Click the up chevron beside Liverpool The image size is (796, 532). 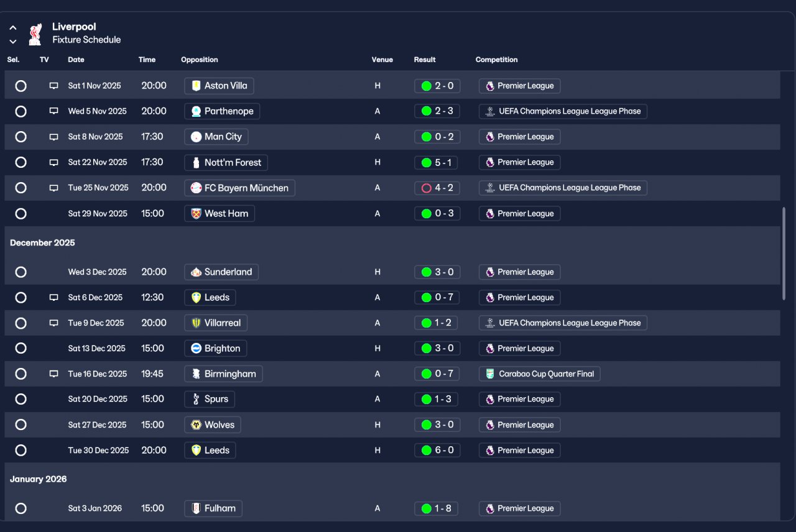[x=12, y=28]
